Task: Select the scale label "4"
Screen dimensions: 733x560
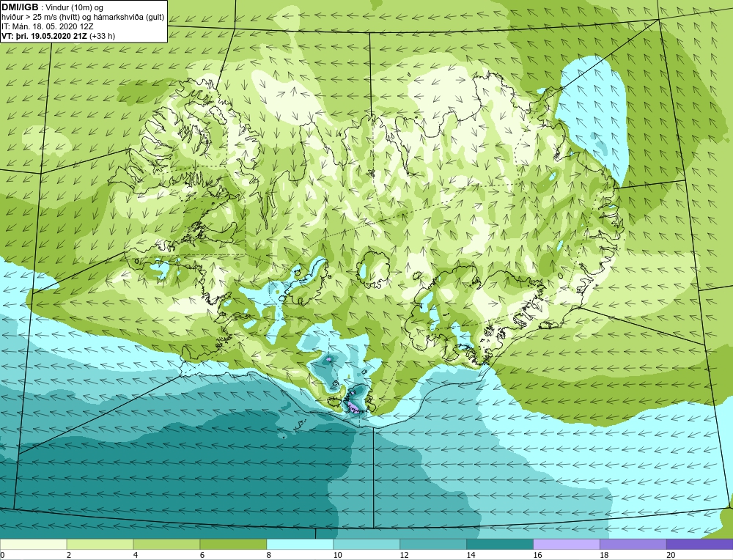Action: coord(136,555)
